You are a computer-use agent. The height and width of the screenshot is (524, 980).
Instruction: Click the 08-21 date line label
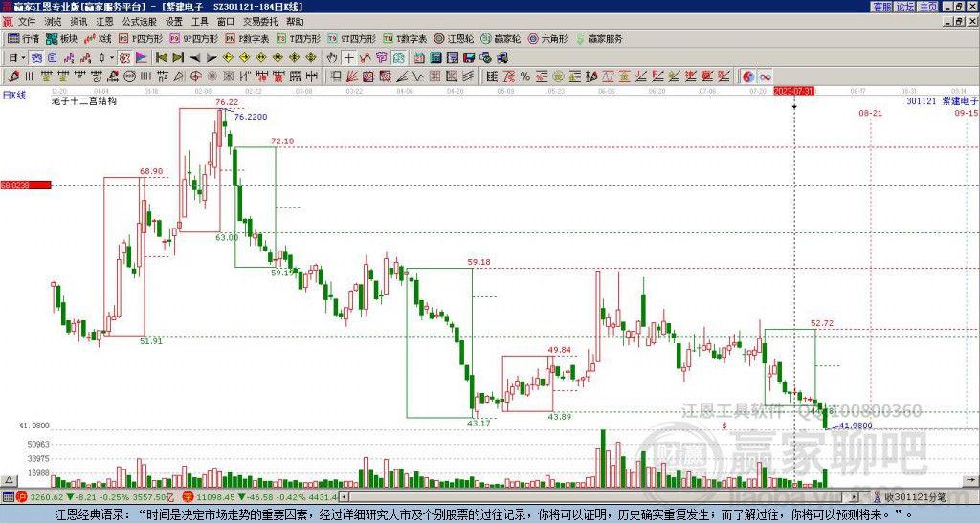point(870,113)
